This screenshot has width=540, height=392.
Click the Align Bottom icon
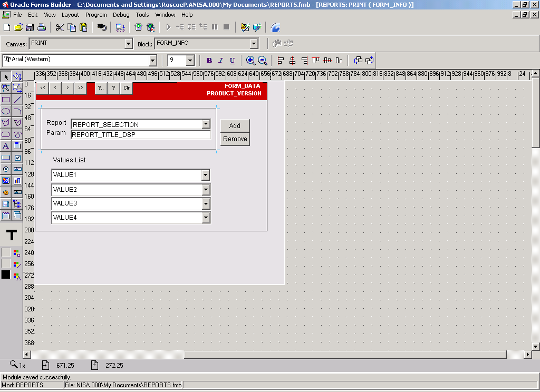click(x=339, y=61)
